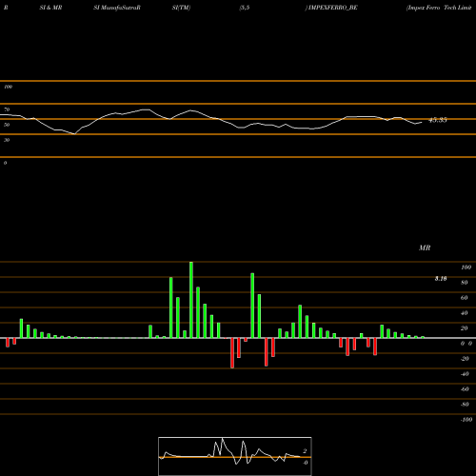The height and width of the screenshot is (476, 476).
Task: Click the MR axis 80 label
Action: click(x=465, y=283)
